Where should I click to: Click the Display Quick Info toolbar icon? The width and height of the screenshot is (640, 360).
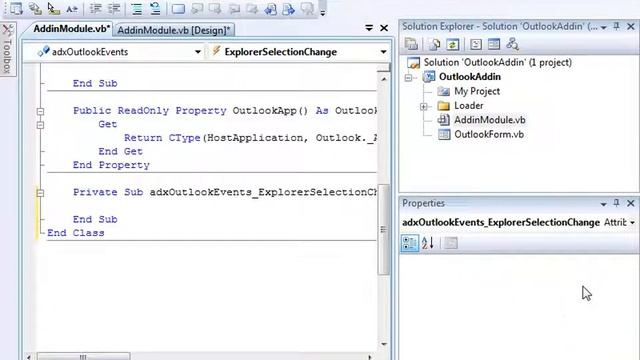click(x=53, y=8)
